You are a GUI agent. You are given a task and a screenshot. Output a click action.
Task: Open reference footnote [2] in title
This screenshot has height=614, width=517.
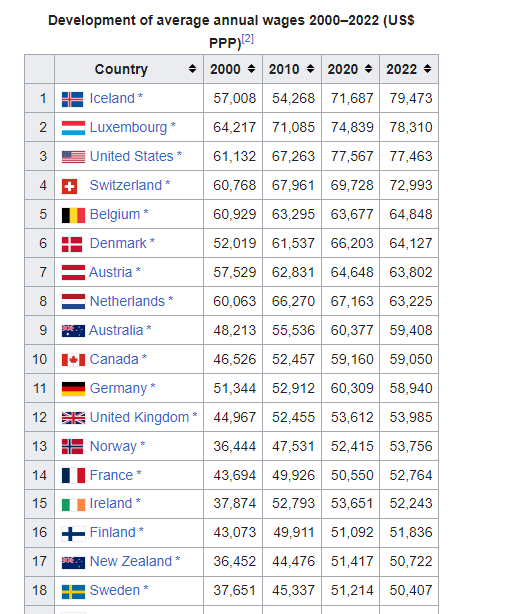[248, 39]
